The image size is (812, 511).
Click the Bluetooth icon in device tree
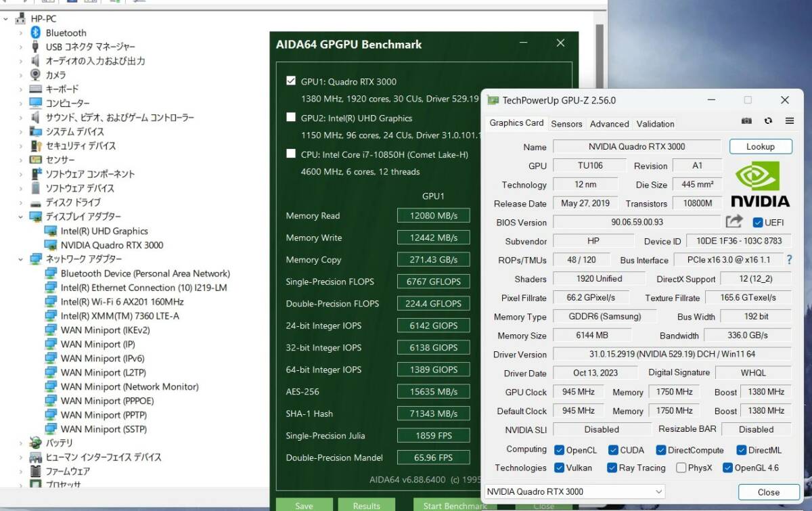(x=36, y=32)
